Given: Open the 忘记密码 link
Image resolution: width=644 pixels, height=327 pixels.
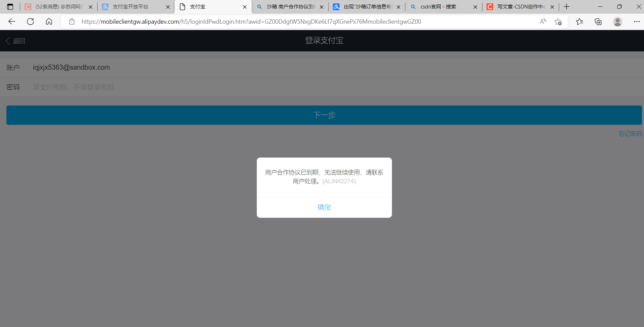Looking at the screenshot, I should tap(630, 133).
